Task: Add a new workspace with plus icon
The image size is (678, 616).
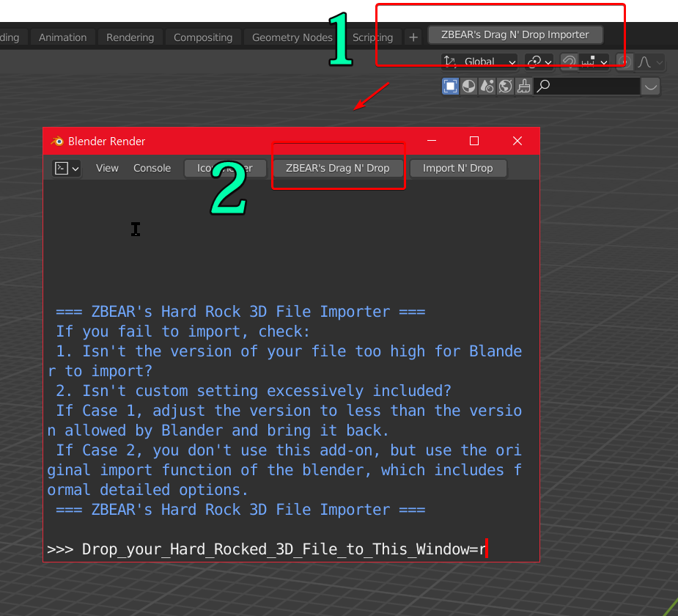Action: (413, 37)
